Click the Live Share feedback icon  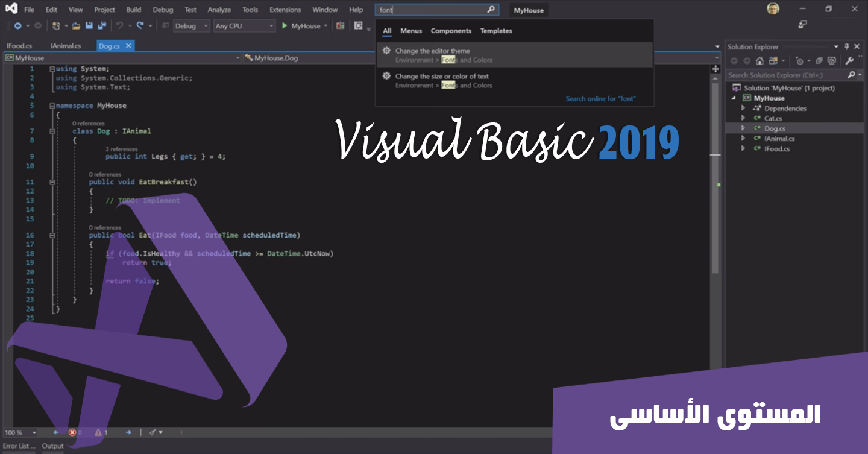802,24
